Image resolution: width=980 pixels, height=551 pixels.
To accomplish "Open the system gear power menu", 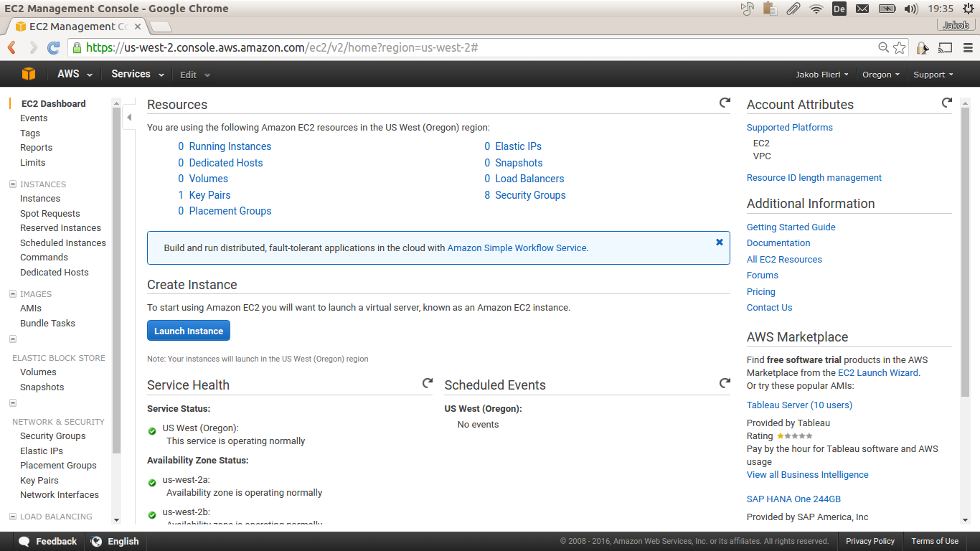I will tap(968, 9).
